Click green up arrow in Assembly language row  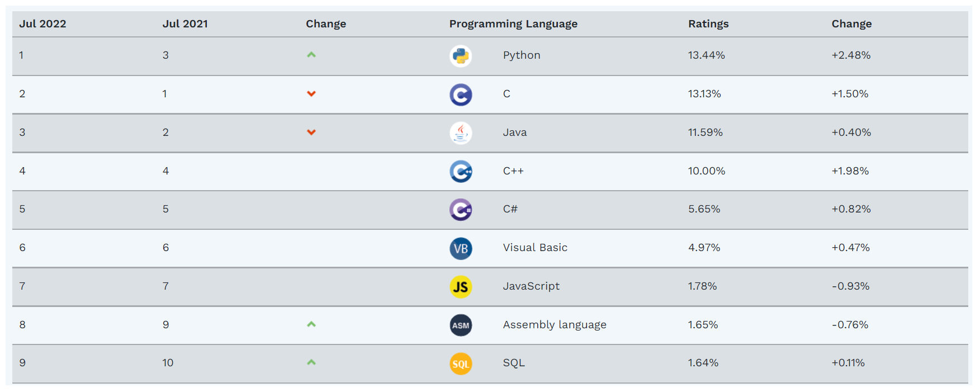311,324
